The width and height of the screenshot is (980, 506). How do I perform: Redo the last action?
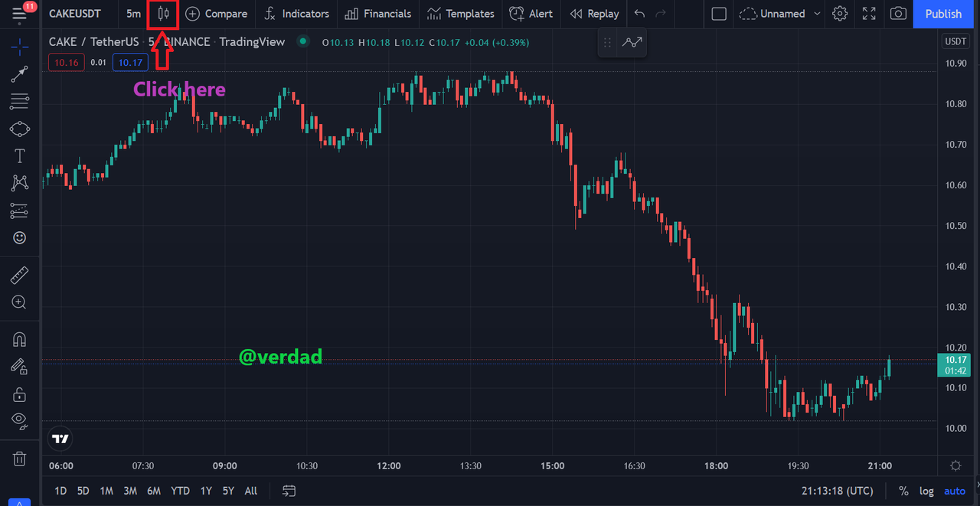pos(661,14)
